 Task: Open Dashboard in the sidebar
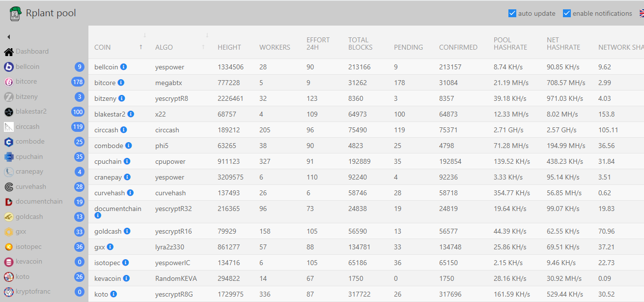32,51
